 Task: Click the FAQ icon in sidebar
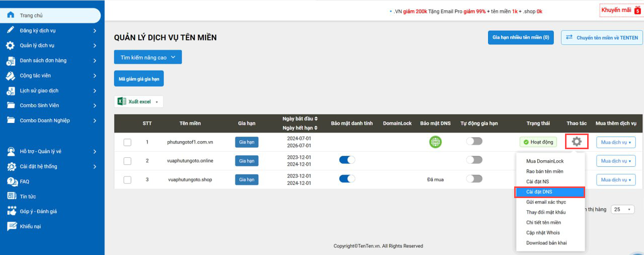click(12, 181)
